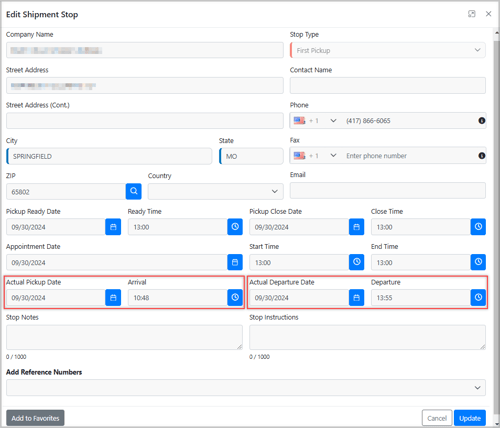This screenshot has height=428, width=500.
Task: Click the Contact Name input field
Action: pos(388,86)
